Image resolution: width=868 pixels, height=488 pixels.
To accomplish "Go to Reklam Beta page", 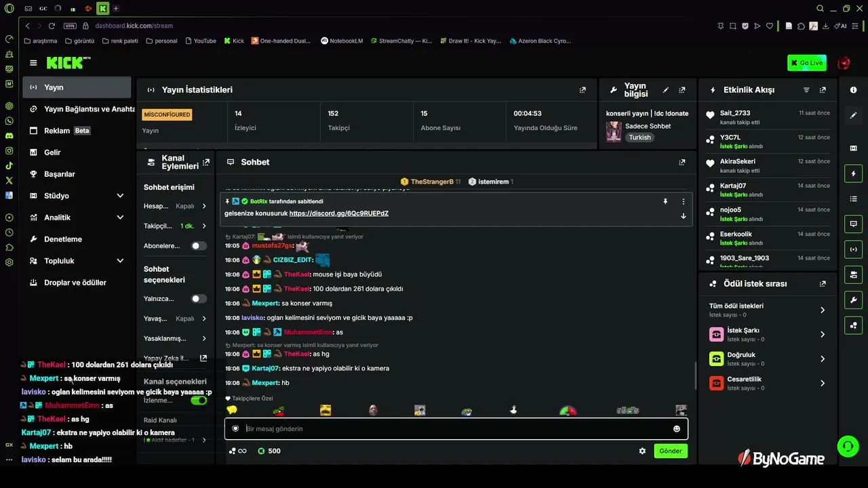I will (77, 131).
